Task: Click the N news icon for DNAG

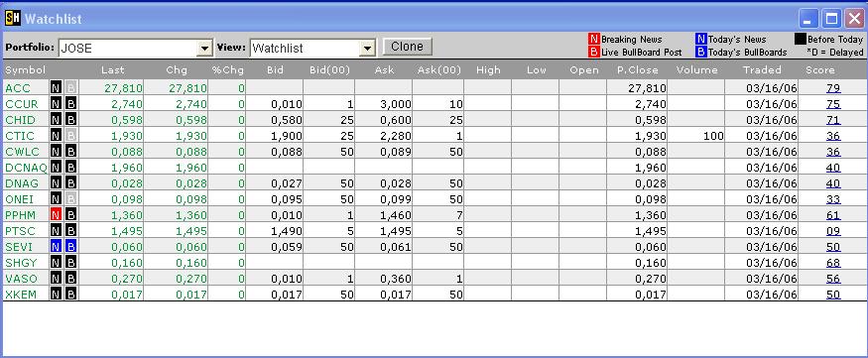Action: tap(56, 183)
